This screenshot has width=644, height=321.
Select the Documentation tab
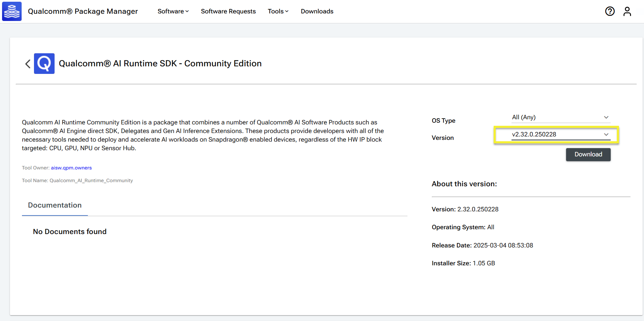tap(55, 206)
